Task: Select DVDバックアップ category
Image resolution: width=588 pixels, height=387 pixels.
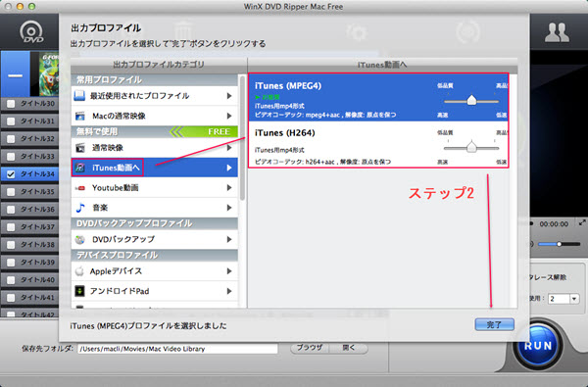Action: (x=155, y=239)
